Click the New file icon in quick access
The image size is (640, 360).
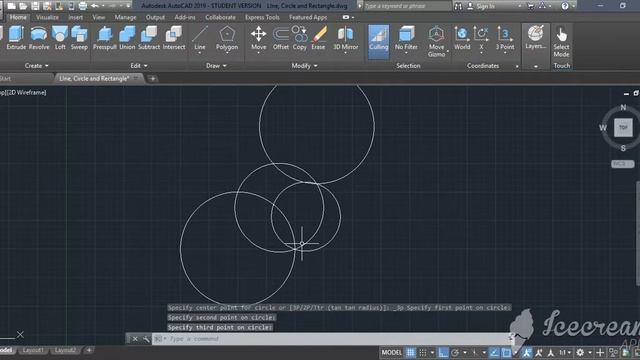[11, 6]
